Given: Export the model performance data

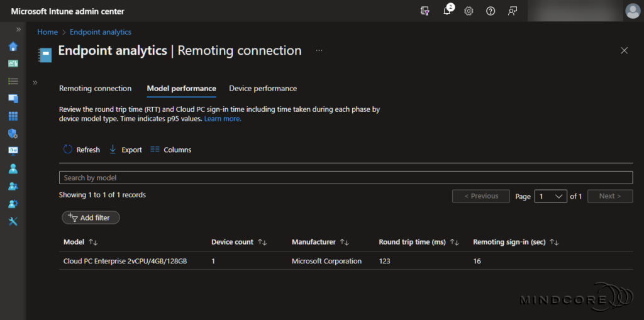Looking at the screenshot, I should (x=125, y=150).
